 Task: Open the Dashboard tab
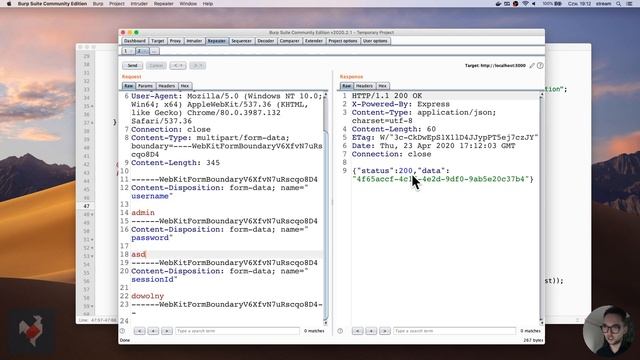135,41
